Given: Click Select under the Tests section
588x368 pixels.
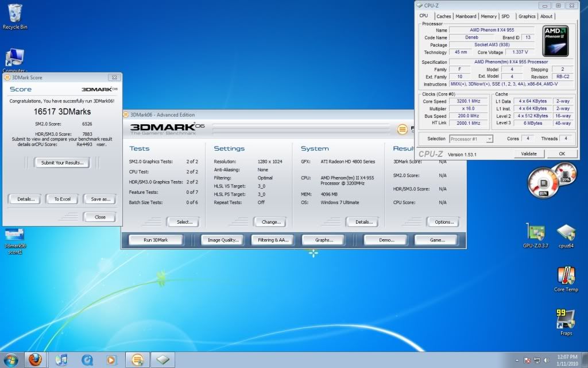Looking at the screenshot, I should [x=184, y=222].
